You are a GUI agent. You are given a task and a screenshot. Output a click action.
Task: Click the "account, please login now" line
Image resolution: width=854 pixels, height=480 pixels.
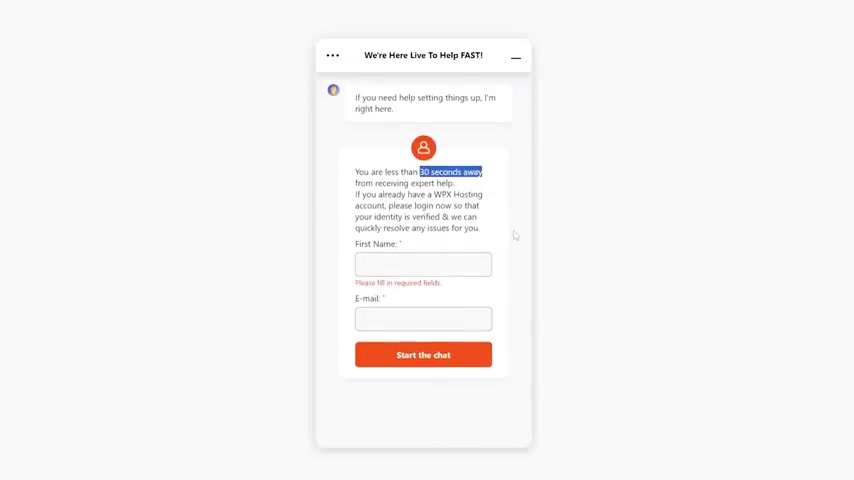417,206
